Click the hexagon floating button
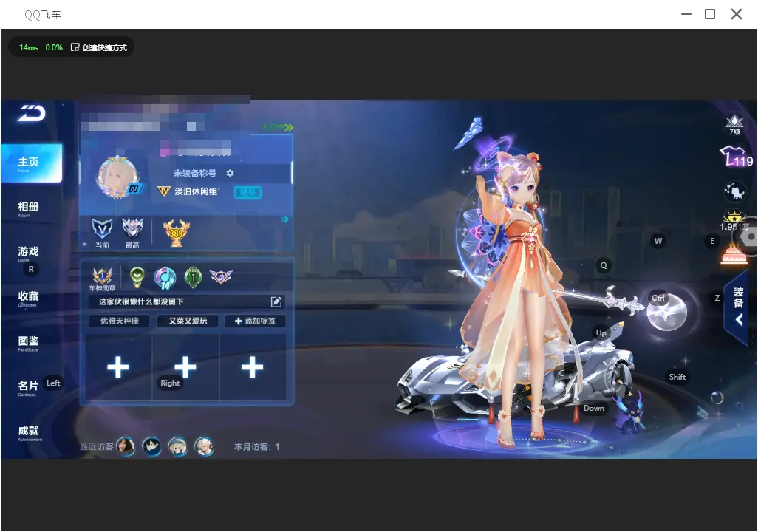Screen dimensions: 758x532 748,237
